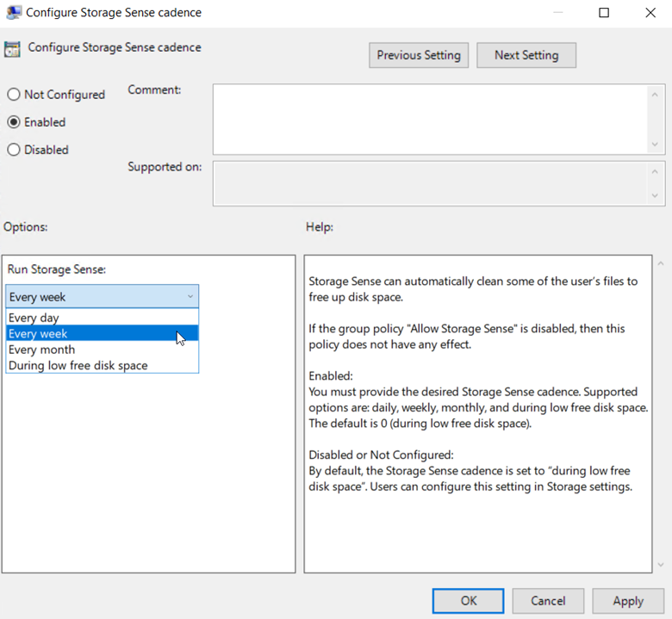
Task: Click Help panel scroll up arrow
Action: (x=661, y=264)
